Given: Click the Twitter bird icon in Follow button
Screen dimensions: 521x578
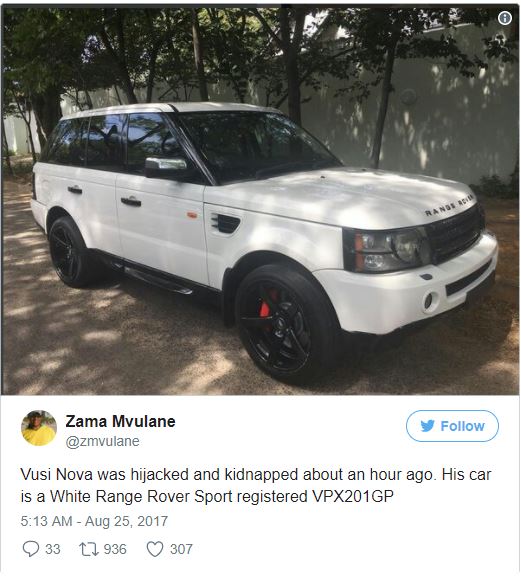Looking at the screenshot, I should pos(428,426).
